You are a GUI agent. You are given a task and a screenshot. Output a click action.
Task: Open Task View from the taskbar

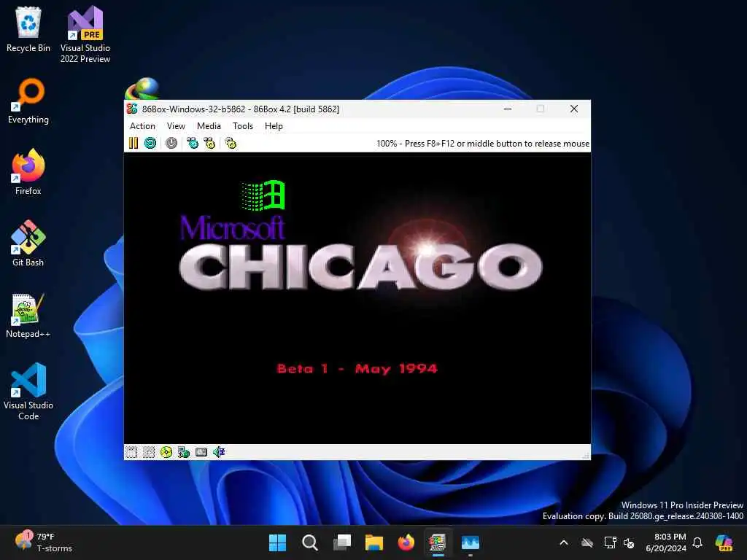[342, 542]
